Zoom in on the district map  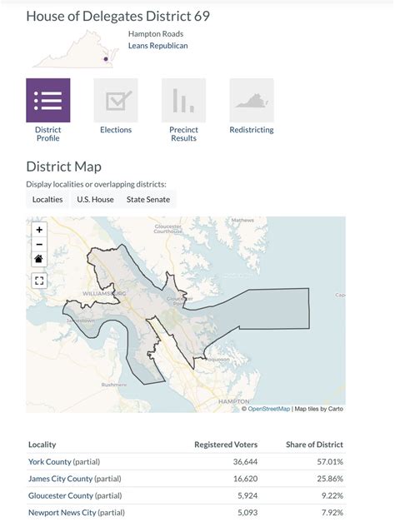pyautogui.click(x=39, y=230)
